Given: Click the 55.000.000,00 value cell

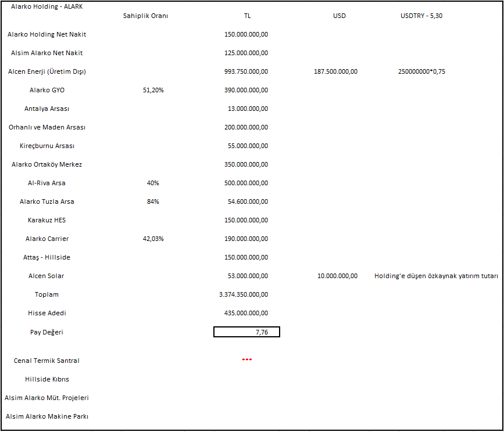Looking at the screenshot, I should (248, 146).
